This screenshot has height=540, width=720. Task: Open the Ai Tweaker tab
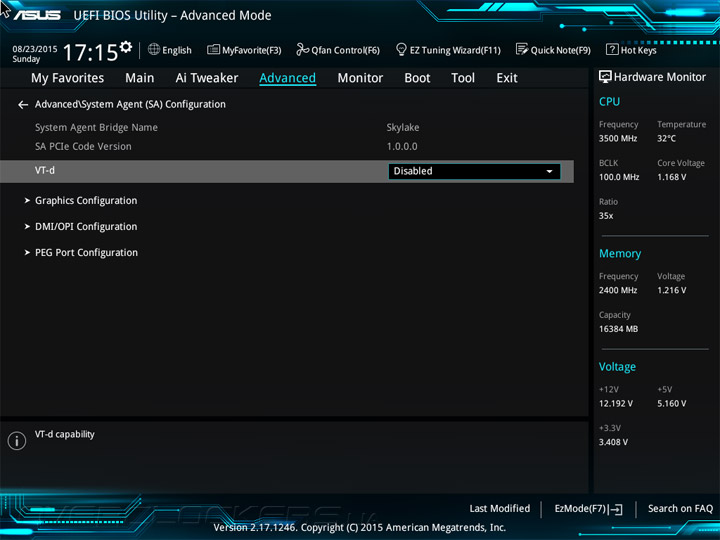click(x=207, y=78)
